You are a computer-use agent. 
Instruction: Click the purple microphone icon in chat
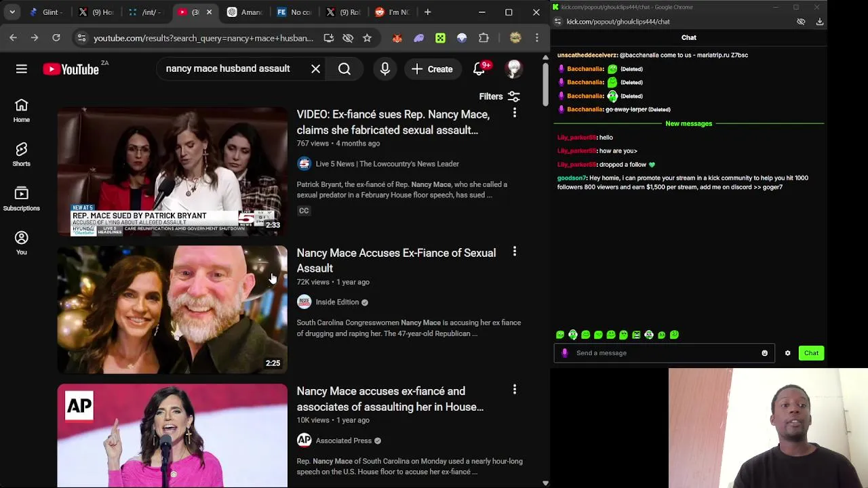tap(565, 353)
